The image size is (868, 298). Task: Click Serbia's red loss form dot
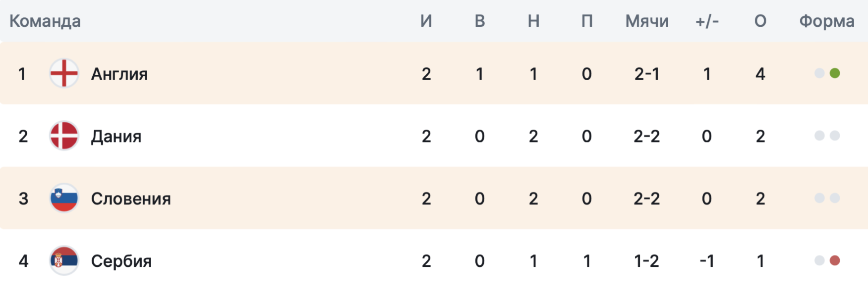pyautogui.click(x=835, y=260)
